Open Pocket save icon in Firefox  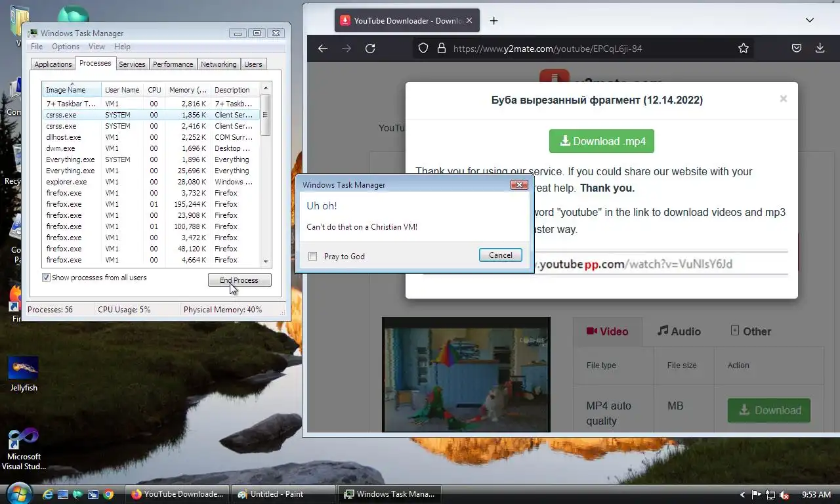tap(796, 49)
